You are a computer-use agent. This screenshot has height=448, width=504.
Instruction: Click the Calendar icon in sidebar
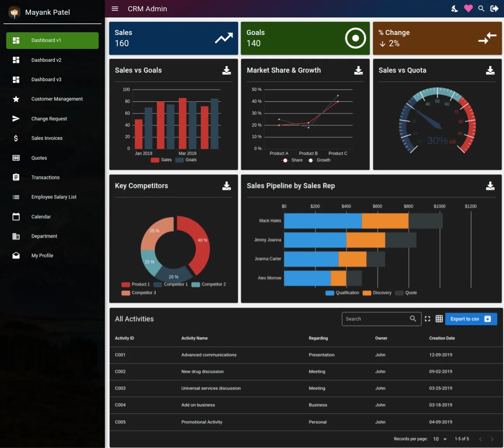pos(16,216)
